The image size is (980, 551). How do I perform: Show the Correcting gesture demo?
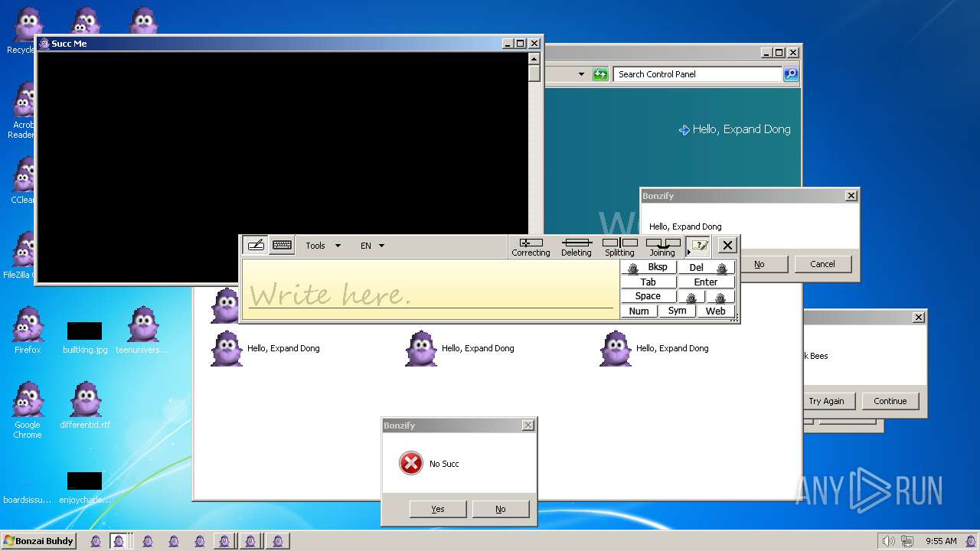(531, 246)
